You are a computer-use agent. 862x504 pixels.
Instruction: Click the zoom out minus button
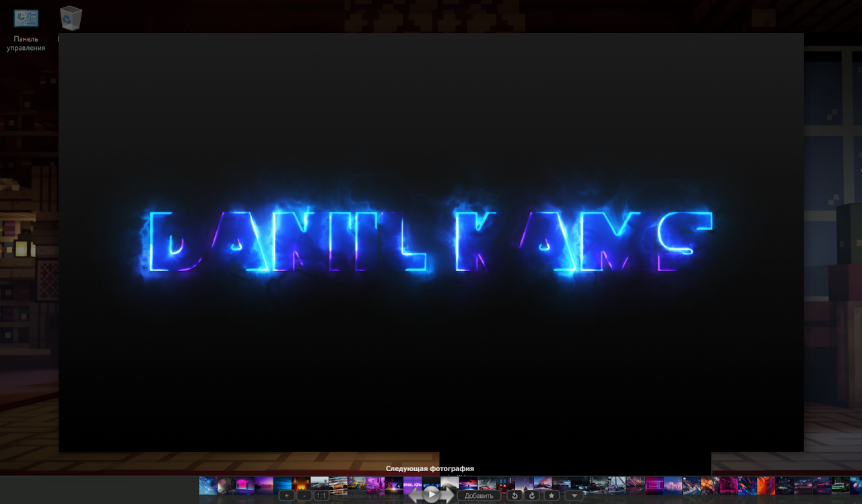tap(304, 496)
